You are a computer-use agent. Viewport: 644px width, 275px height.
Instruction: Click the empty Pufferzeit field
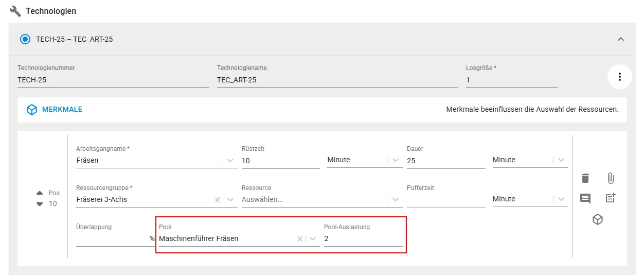[446, 199]
